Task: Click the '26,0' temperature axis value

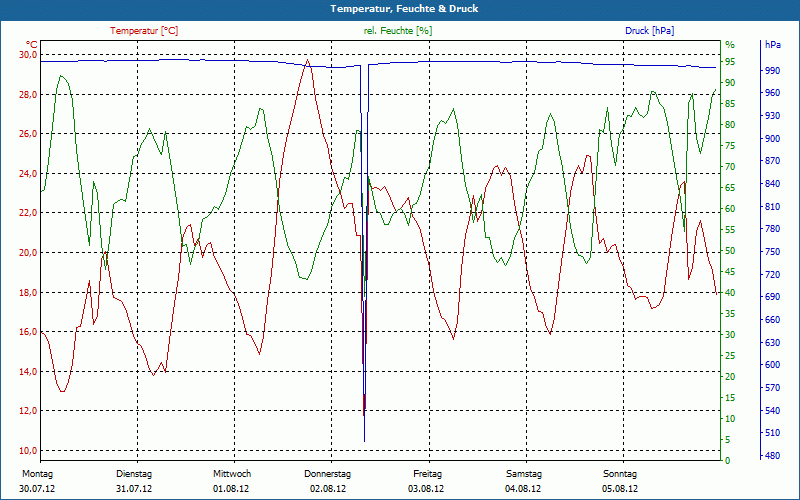Action: pyautogui.click(x=28, y=134)
